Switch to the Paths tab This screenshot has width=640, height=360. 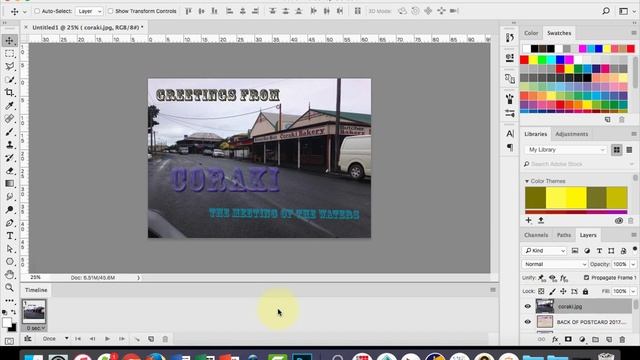564,235
